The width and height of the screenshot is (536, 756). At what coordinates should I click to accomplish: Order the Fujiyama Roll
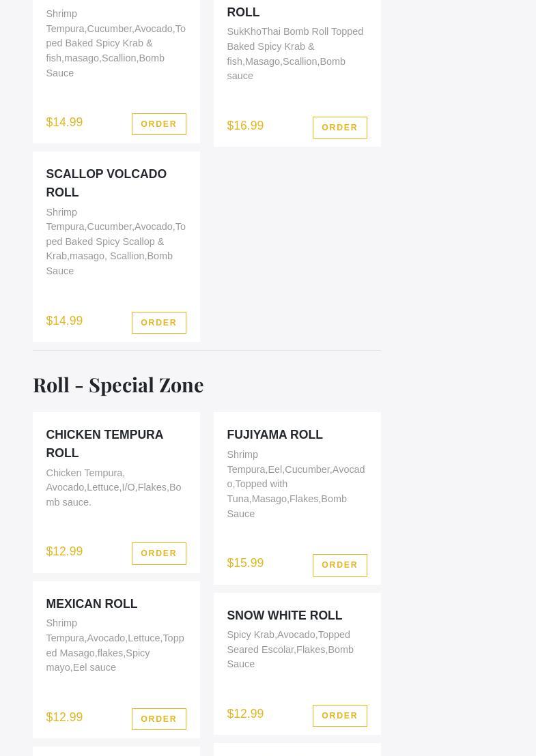point(339,565)
